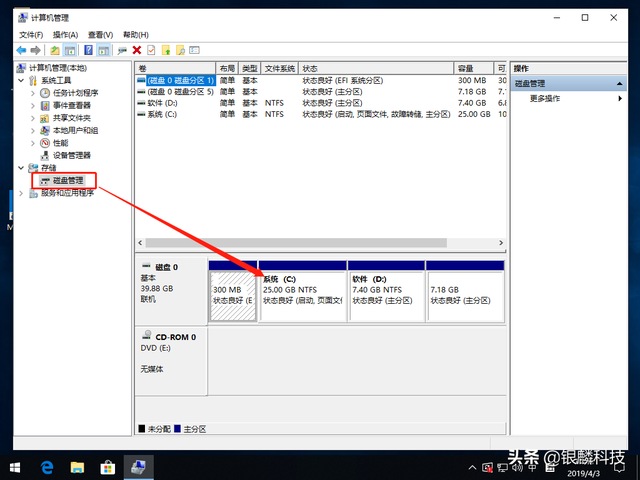Toggle the Show/Hide Action Pane icon
The width and height of the screenshot is (640, 480).
coord(104,50)
